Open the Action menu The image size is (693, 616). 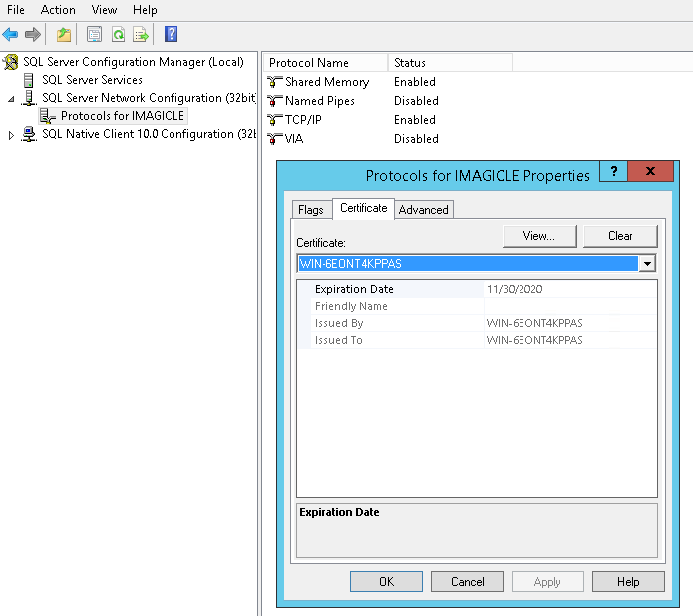[x=58, y=10]
